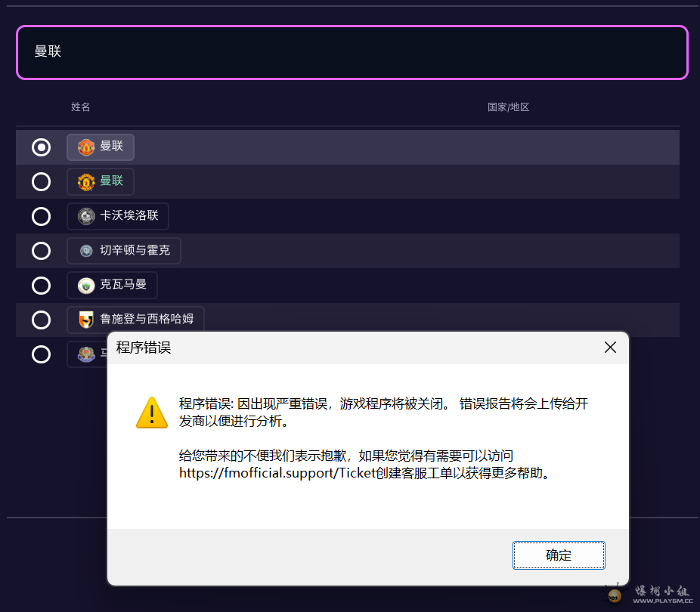Click the 鲁施登与西格哈姆 club badge
700x612 pixels.
86,320
